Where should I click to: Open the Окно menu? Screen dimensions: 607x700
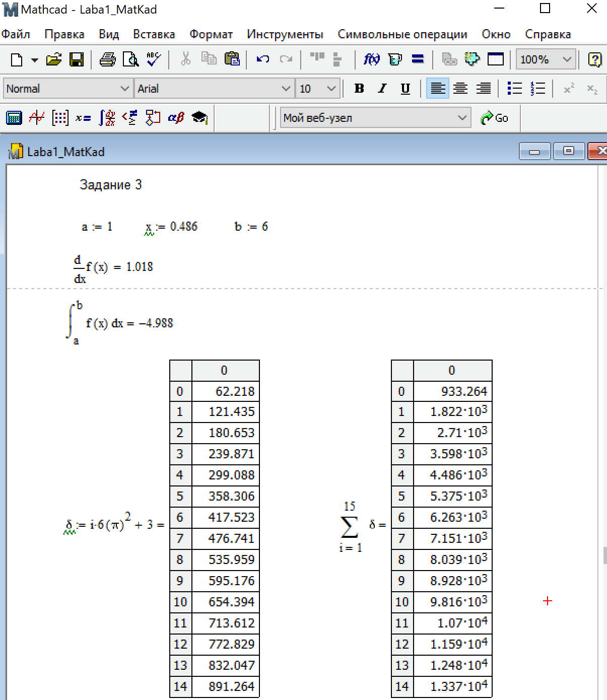[x=496, y=34]
